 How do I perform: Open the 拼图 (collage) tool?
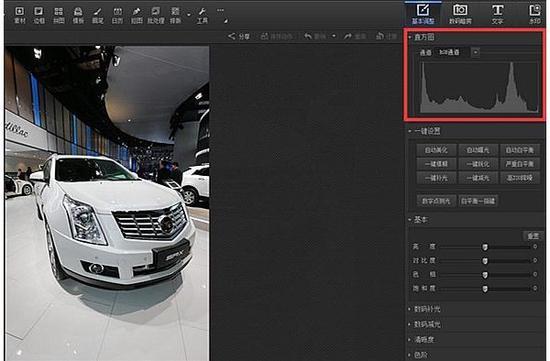[59, 15]
